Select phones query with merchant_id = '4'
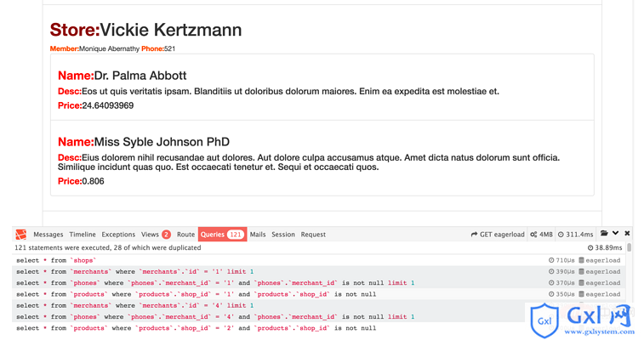Image resolution: width=644 pixels, height=340 pixels. pos(319,316)
